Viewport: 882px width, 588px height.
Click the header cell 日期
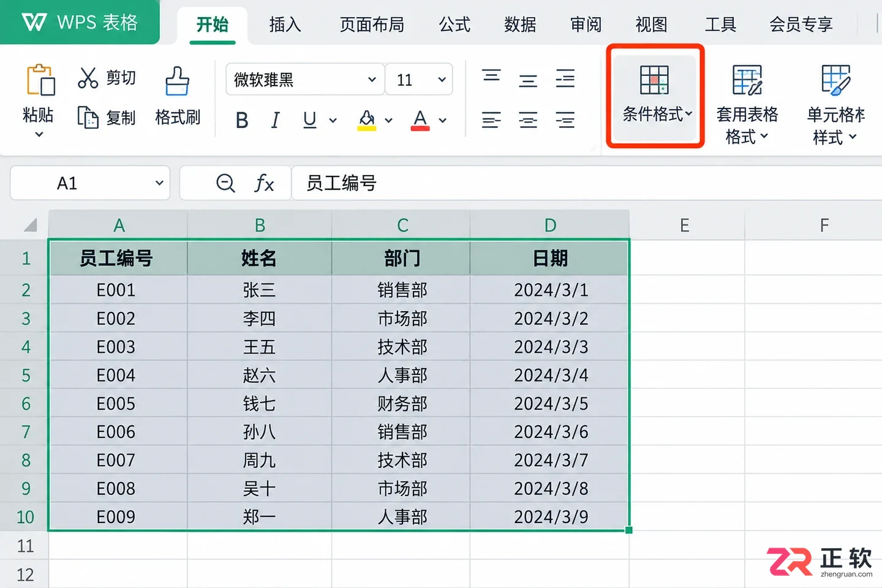pyautogui.click(x=549, y=258)
